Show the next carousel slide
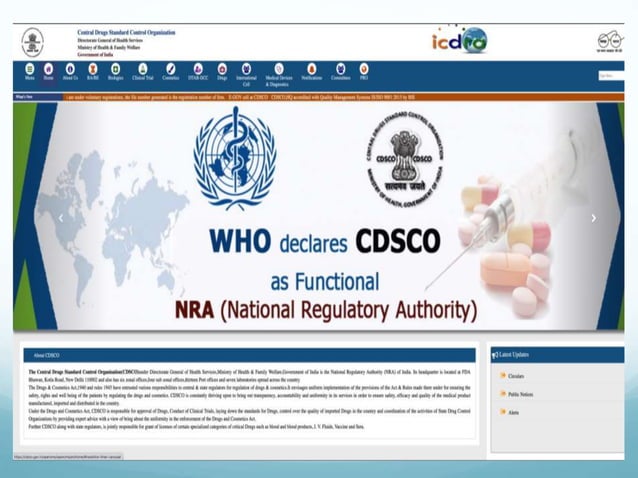 coord(594,218)
